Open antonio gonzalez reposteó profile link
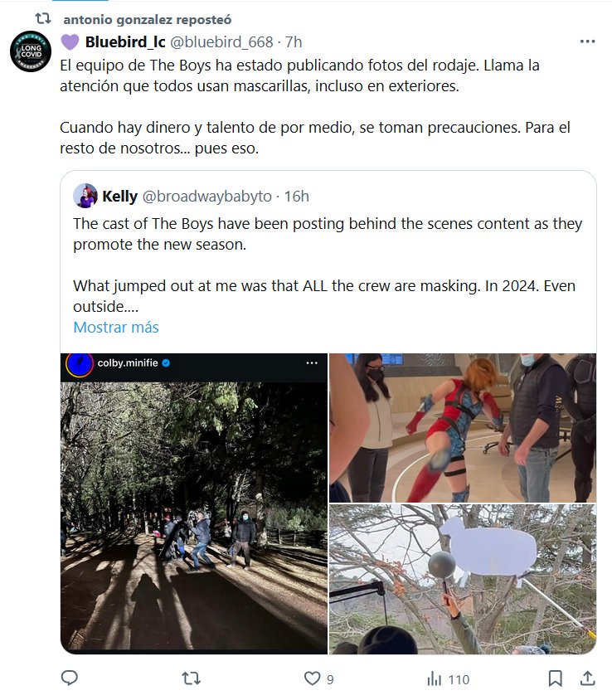 click(x=147, y=18)
